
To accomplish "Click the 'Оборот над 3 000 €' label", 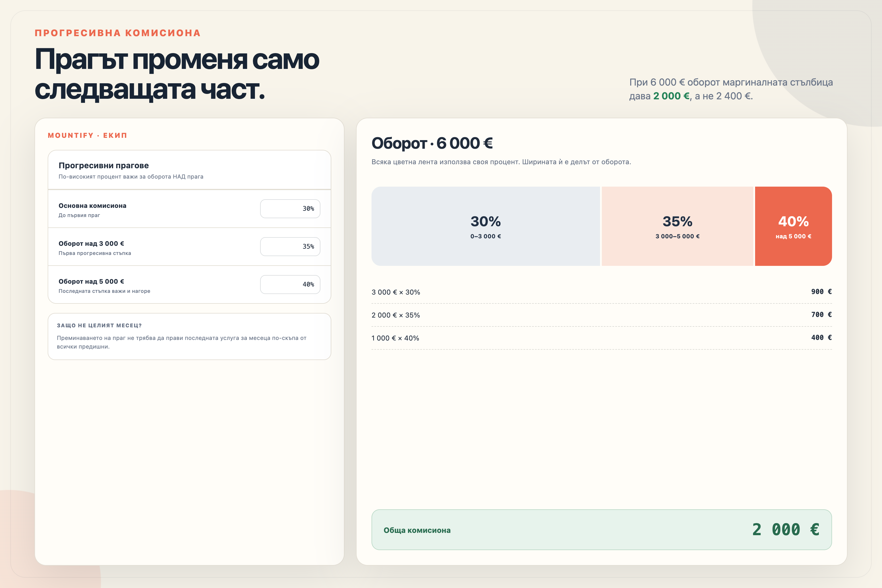I will (x=91, y=243).
